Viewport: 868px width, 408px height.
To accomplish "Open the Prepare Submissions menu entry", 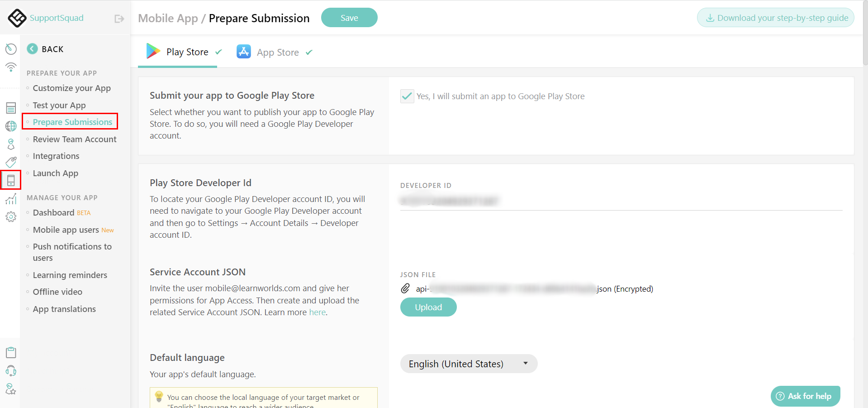I will (72, 121).
